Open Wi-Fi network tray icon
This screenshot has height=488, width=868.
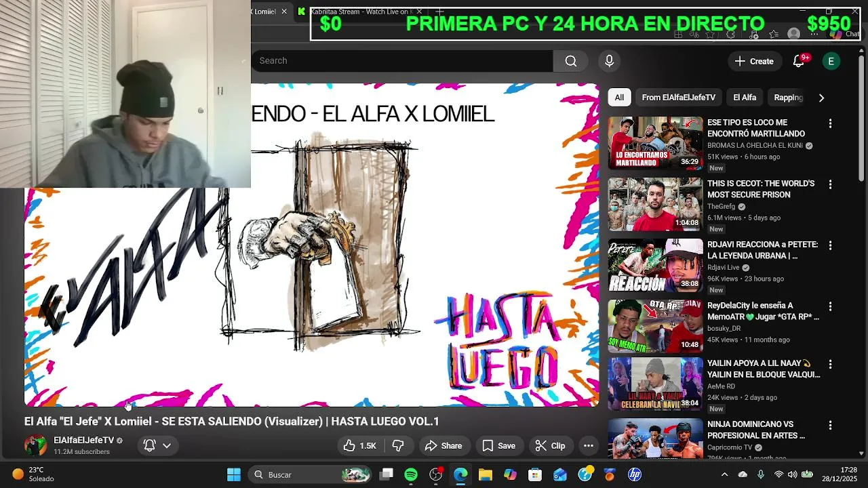[779, 474]
